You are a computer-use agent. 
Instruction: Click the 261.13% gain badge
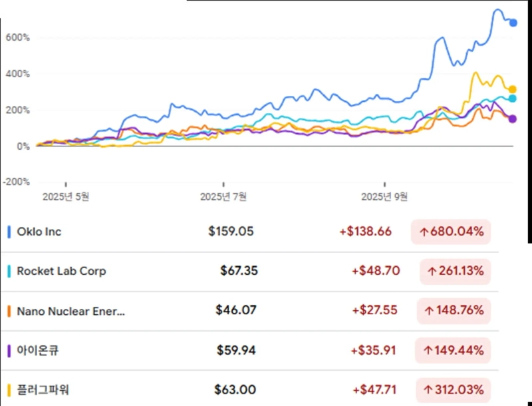456,271
